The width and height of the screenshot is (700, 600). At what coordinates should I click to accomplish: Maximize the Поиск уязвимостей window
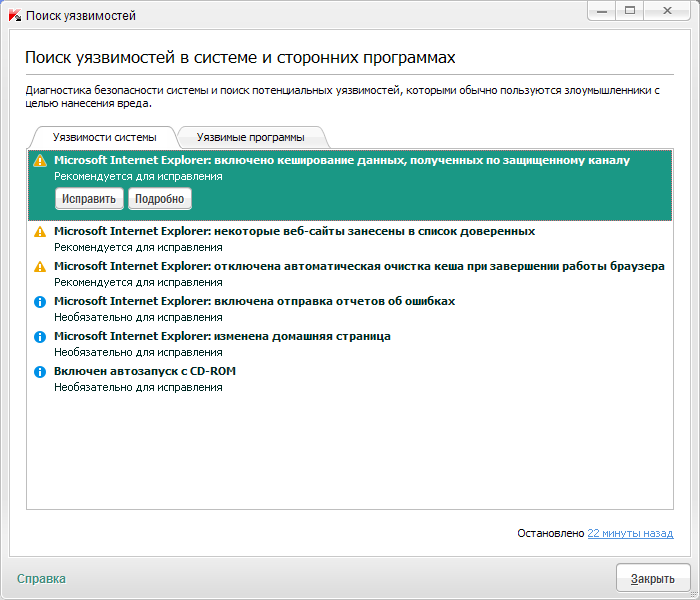(x=630, y=11)
